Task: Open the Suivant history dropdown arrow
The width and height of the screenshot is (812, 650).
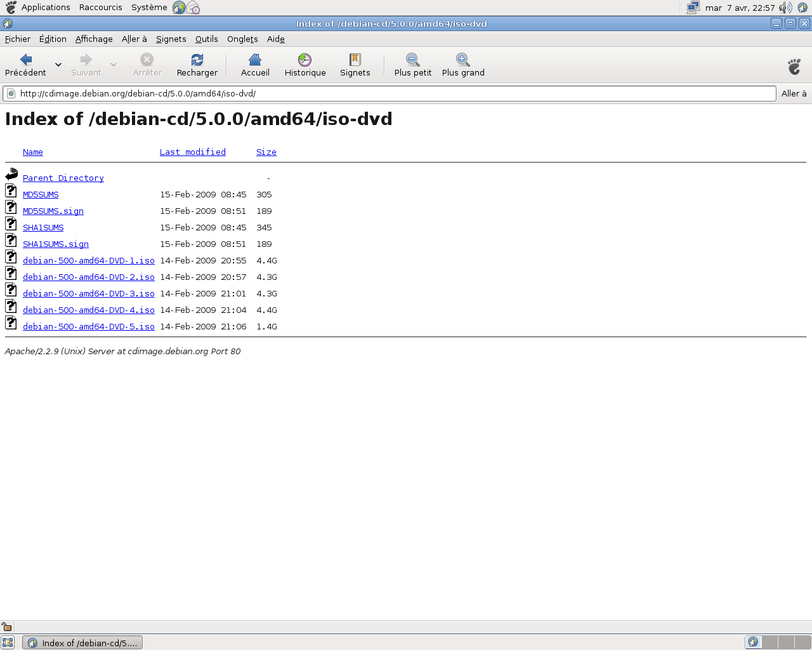Action: [114, 65]
